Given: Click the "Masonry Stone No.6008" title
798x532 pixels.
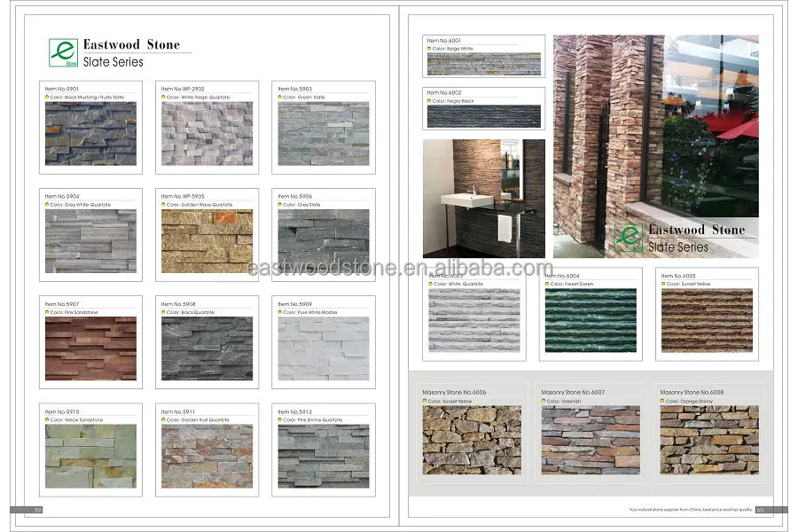Looking at the screenshot, I should coord(692,393).
